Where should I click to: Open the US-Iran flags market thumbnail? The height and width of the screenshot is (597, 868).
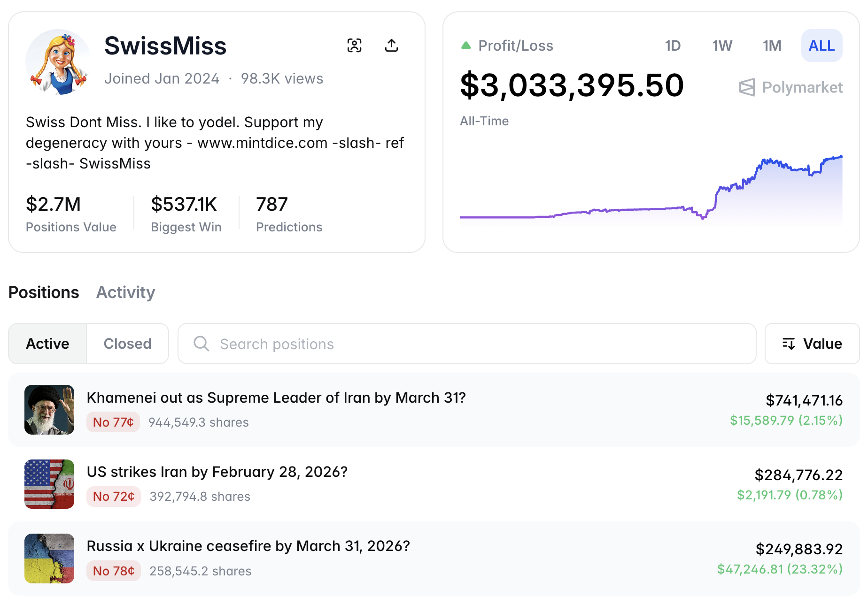(49, 484)
